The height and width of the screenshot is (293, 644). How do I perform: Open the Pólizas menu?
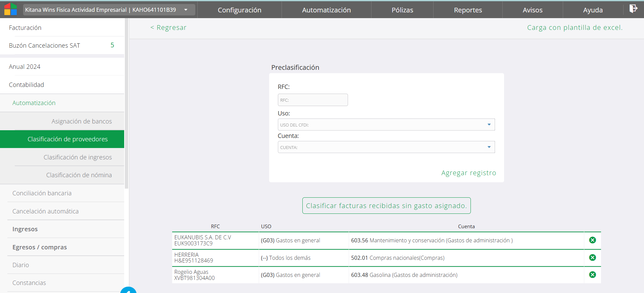pyautogui.click(x=402, y=10)
